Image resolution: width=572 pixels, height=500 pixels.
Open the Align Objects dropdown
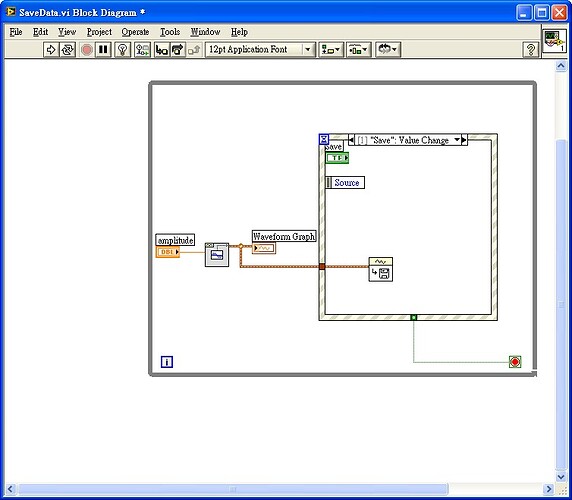pyautogui.click(x=331, y=50)
